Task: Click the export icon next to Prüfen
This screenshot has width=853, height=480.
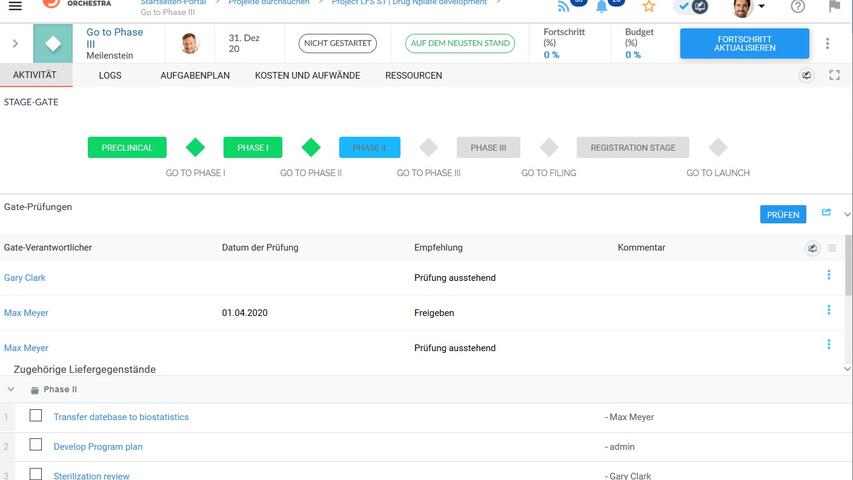Action: point(827,213)
